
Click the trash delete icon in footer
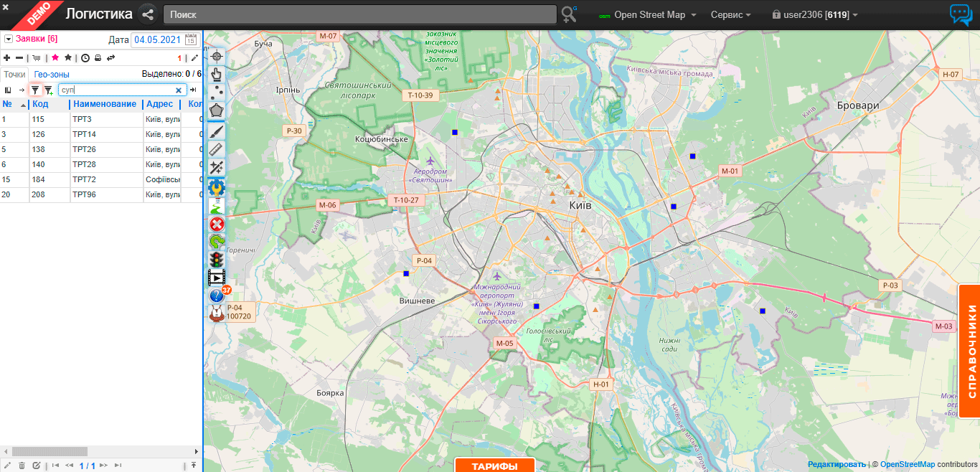point(22,466)
